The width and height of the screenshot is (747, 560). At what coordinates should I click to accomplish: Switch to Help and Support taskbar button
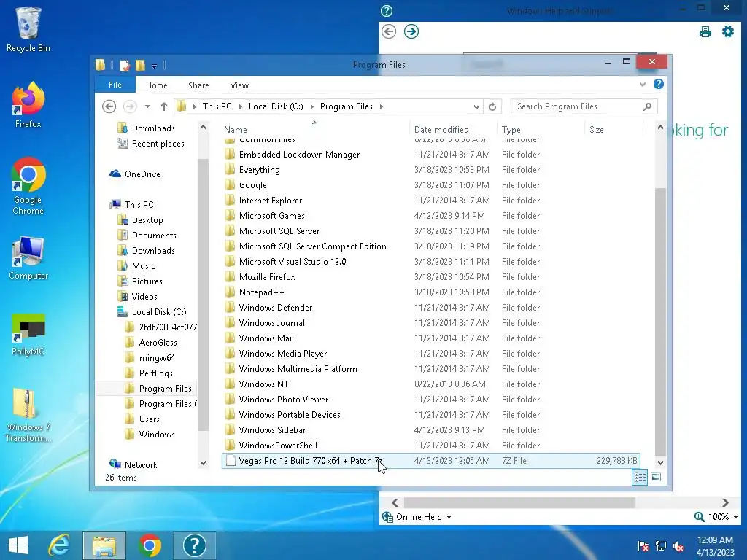point(194,545)
